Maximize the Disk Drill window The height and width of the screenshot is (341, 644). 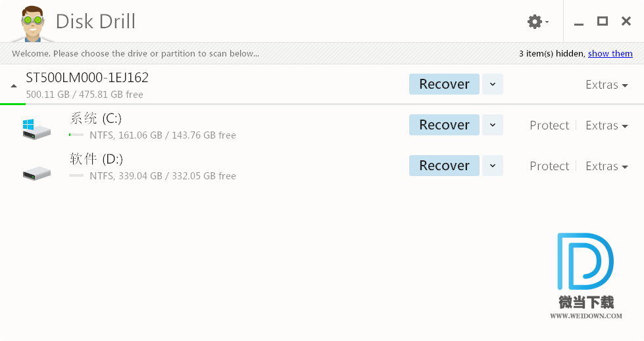click(602, 21)
